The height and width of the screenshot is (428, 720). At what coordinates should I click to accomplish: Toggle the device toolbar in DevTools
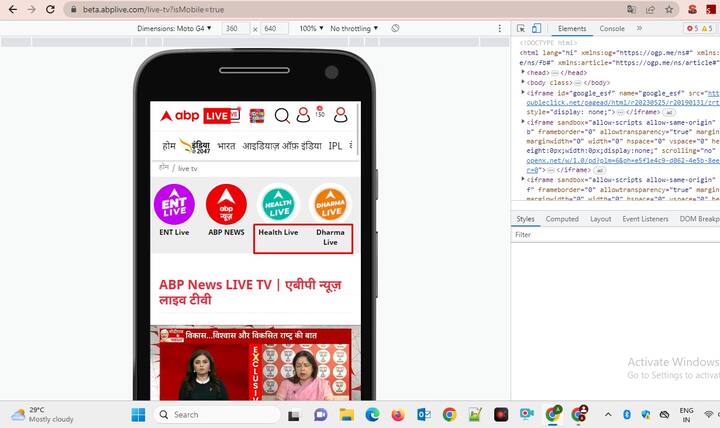click(x=537, y=29)
